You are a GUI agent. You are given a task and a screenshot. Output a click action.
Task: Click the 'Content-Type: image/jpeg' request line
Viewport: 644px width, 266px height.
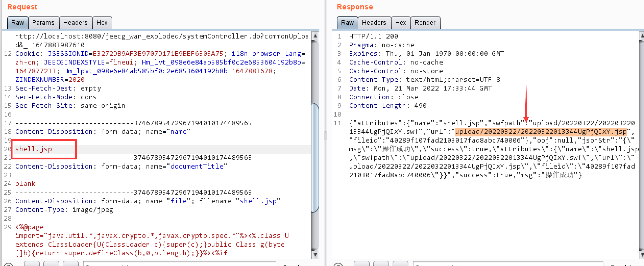64,210
